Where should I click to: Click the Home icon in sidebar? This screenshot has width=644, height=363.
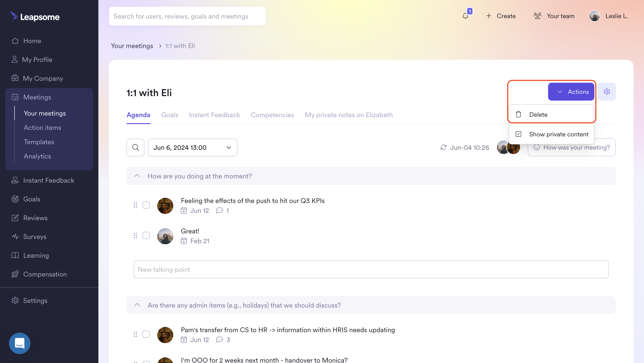click(15, 41)
